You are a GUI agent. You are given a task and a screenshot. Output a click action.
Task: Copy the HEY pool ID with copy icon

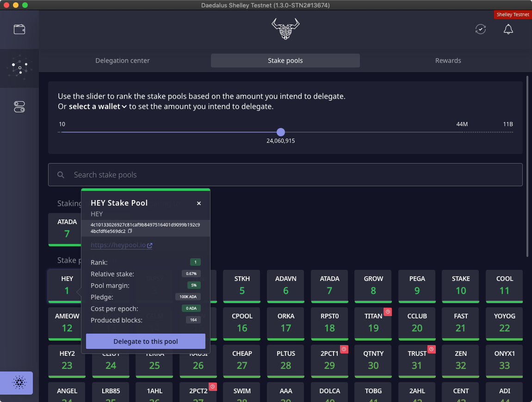[x=130, y=231]
